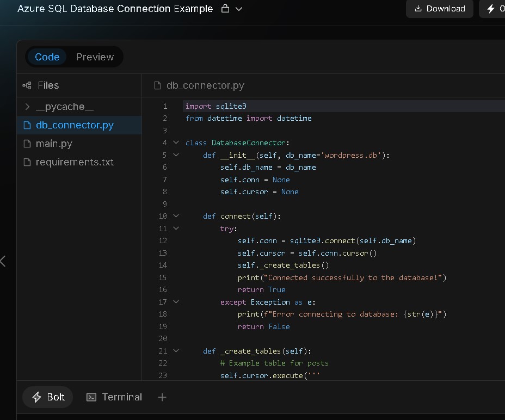Select the requirements.txt file

[75, 162]
